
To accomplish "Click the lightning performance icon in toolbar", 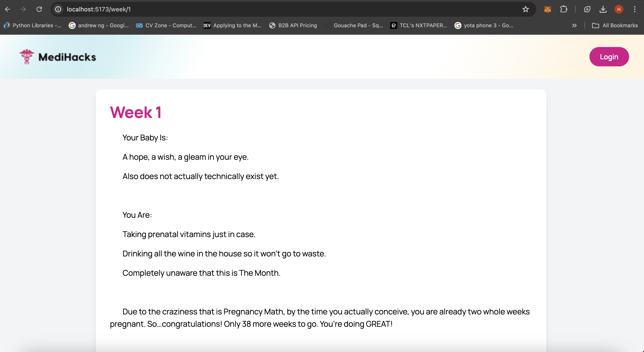I will click(x=587, y=9).
